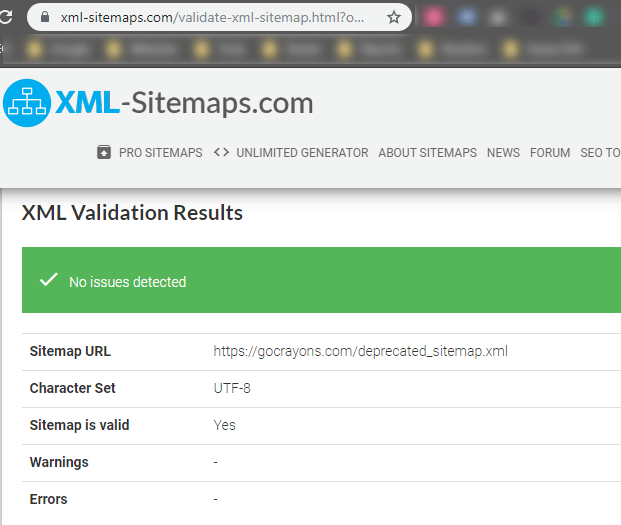This screenshot has height=525, width=621.
Task: Click the address bar URL text
Action: (x=212, y=17)
